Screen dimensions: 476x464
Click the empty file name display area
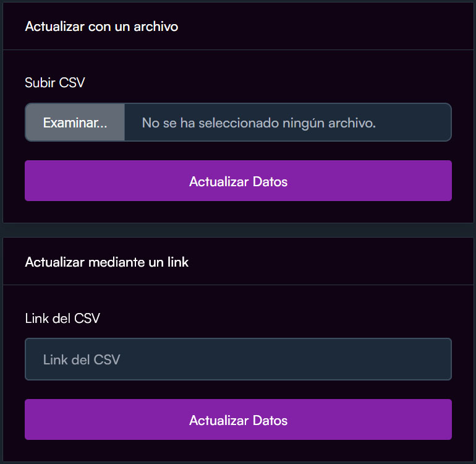point(287,122)
